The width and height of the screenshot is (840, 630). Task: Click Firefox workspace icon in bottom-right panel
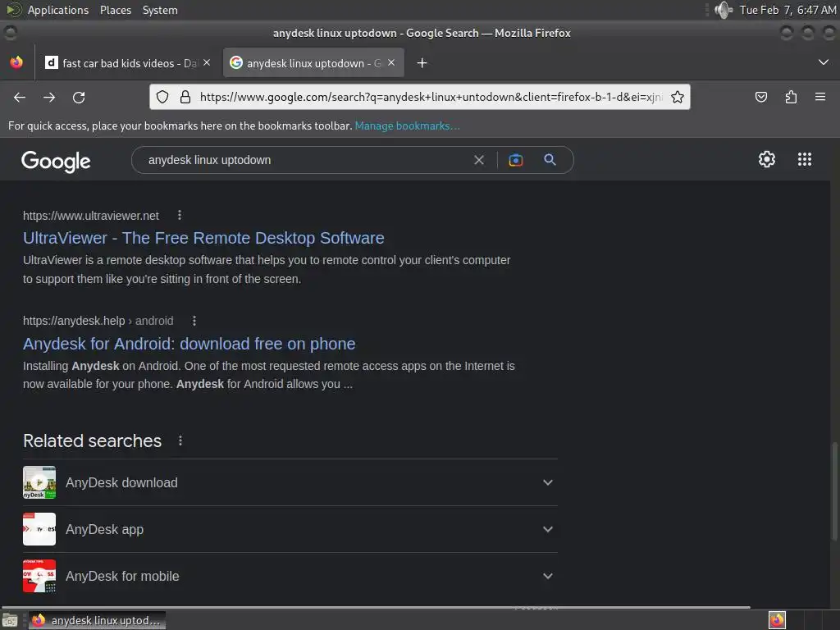point(777,620)
